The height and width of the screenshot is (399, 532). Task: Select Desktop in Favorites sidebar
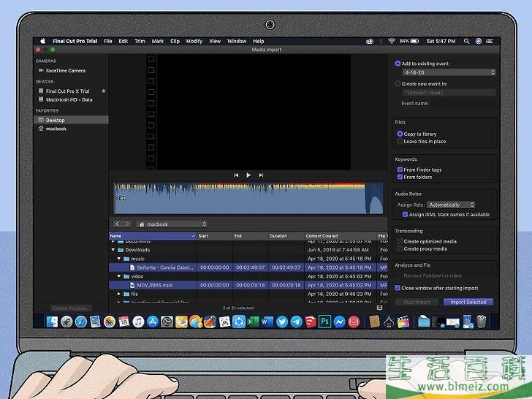pyautogui.click(x=72, y=120)
